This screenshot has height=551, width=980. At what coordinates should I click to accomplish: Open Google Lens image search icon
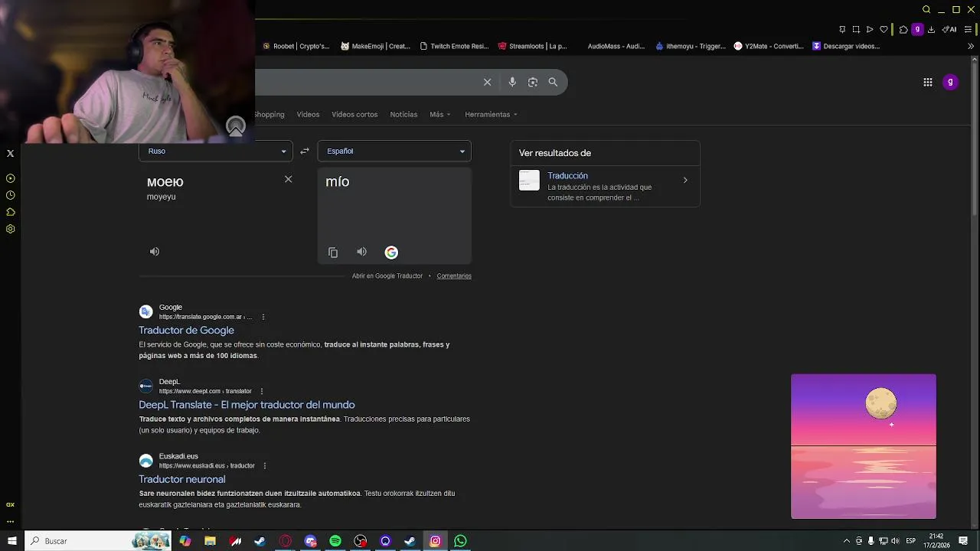point(533,82)
